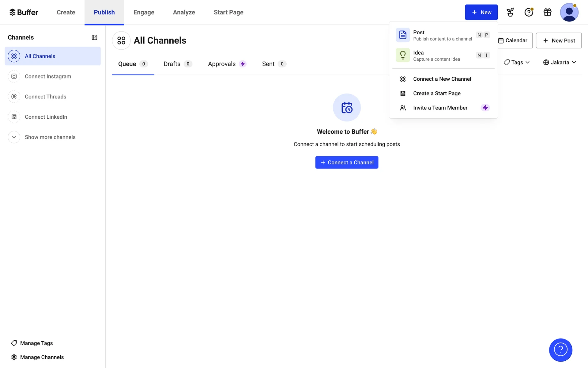Screen dimensions: 588x368
Task: Click the Calendar view button
Action: [516, 40]
